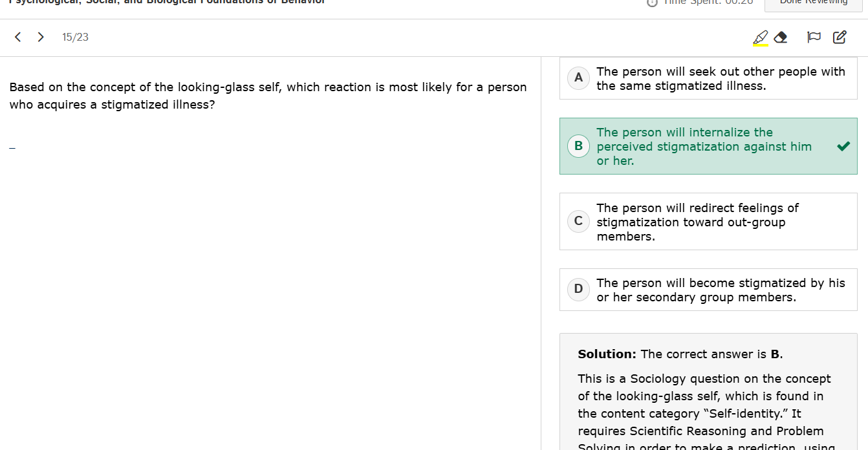Click the "secondary group members" answer text

(721, 290)
